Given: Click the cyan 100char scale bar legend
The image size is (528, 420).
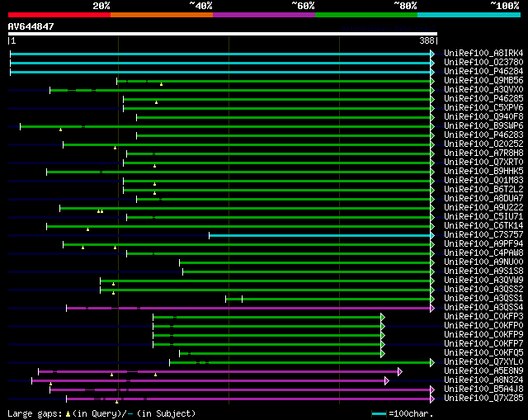Looking at the screenshot, I should point(379,413).
